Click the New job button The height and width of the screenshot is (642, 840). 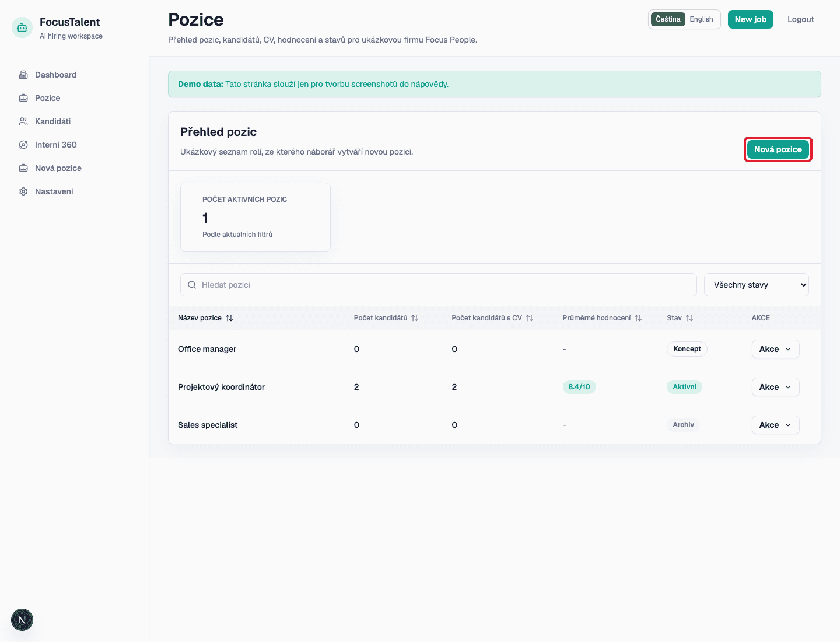click(751, 19)
